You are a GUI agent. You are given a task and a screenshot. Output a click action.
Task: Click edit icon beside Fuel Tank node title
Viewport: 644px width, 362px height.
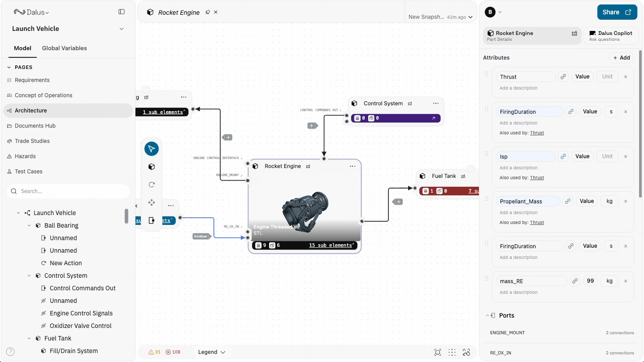coord(463,176)
